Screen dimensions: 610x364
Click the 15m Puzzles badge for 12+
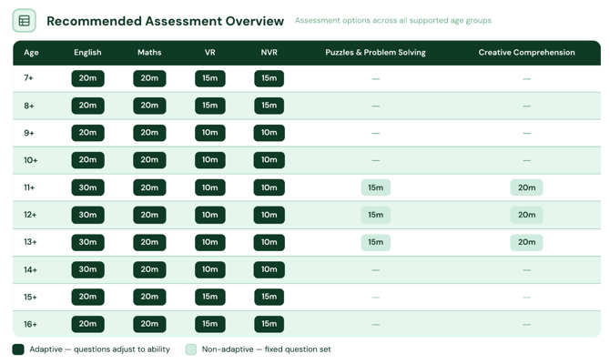click(376, 215)
